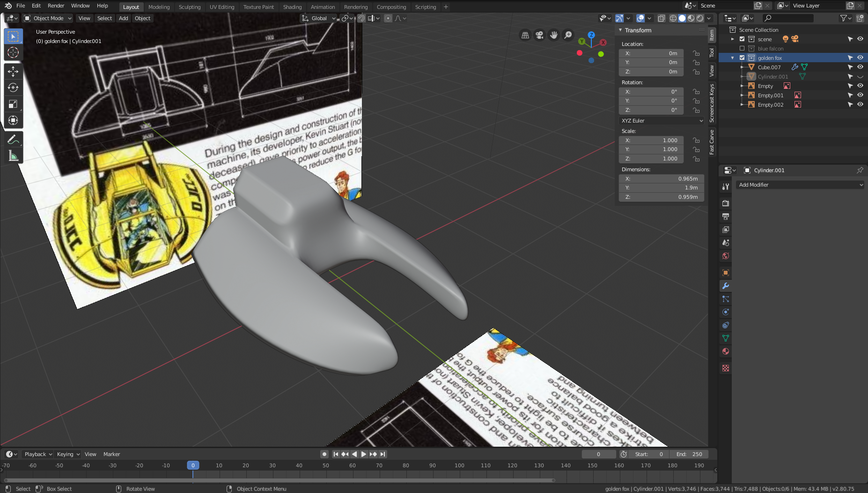Image resolution: width=868 pixels, height=493 pixels.
Task: Open the viewport Add menu
Action: 123,18
